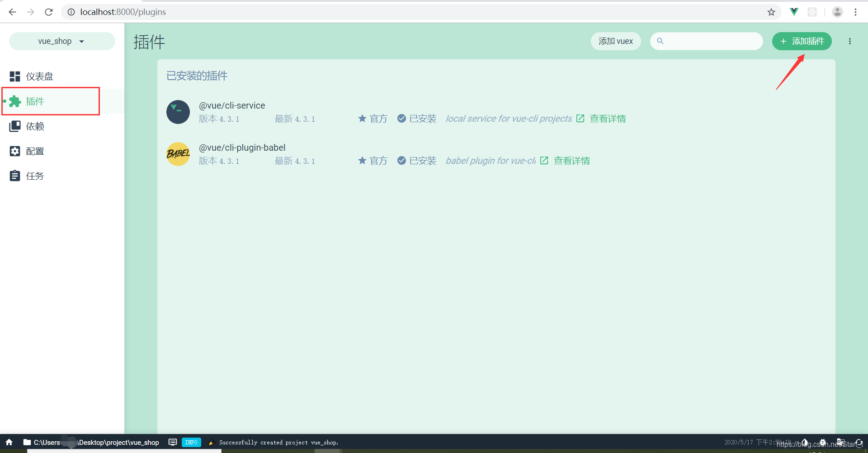Click the 添加插件 add plugin button

point(802,41)
